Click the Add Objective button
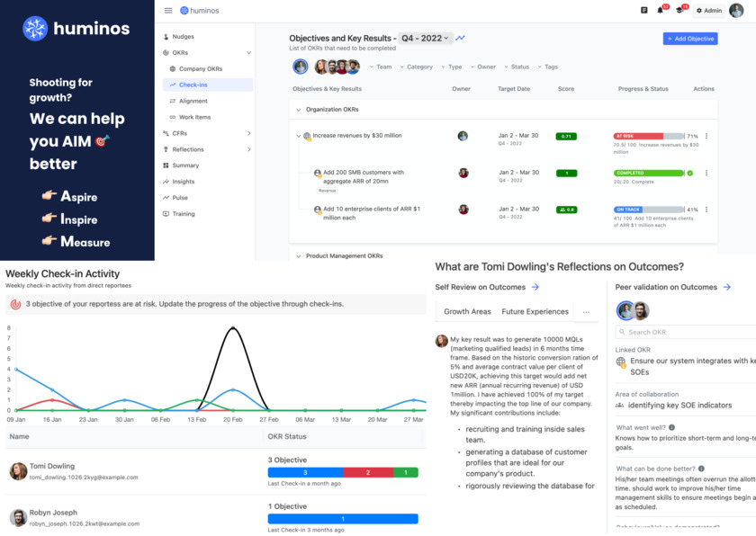The width and height of the screenshot is (756, 536). [x=689, y=39]
